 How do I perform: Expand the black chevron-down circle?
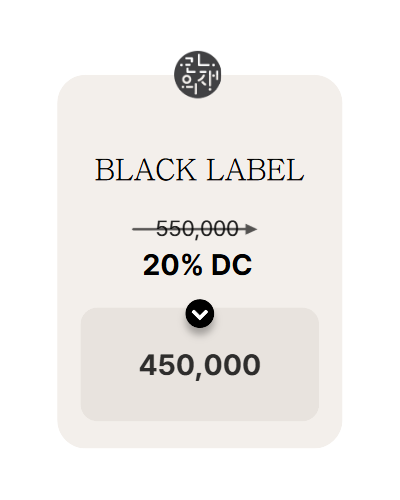click(x=200, y=314)
